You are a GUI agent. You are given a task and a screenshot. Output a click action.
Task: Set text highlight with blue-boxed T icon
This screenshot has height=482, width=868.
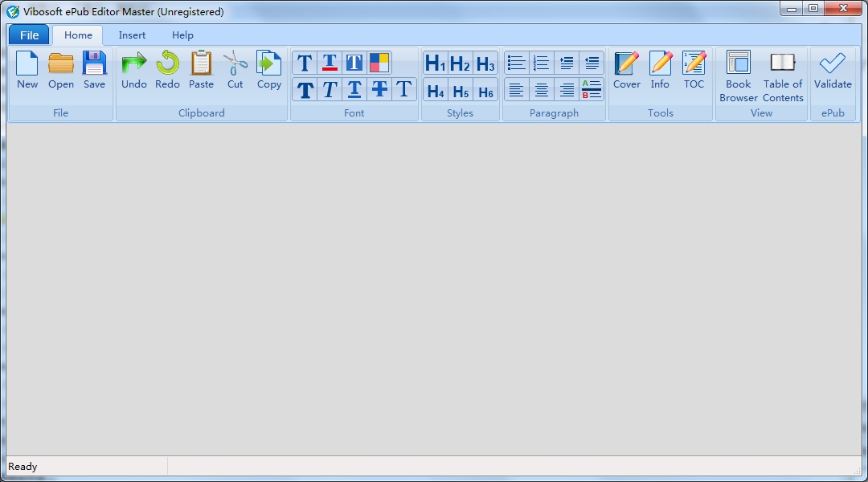coord(354,63)
